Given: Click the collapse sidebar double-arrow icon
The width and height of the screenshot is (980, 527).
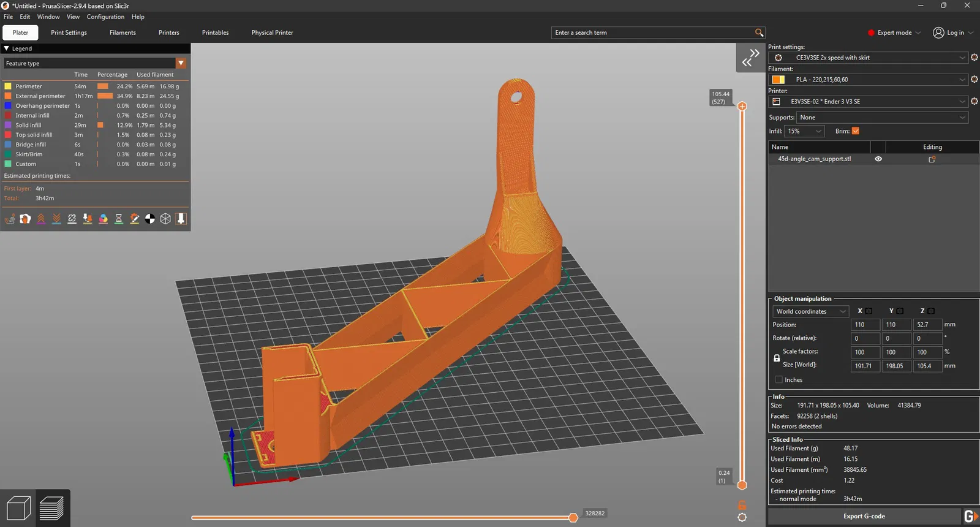Looking at the screenshot, I should point(750,58).
